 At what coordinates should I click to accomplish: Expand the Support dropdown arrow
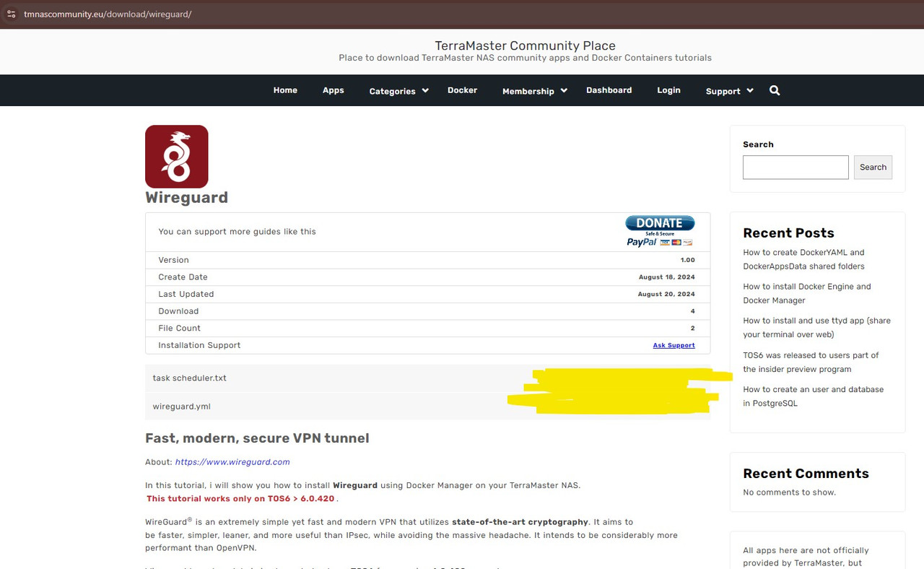750,90
